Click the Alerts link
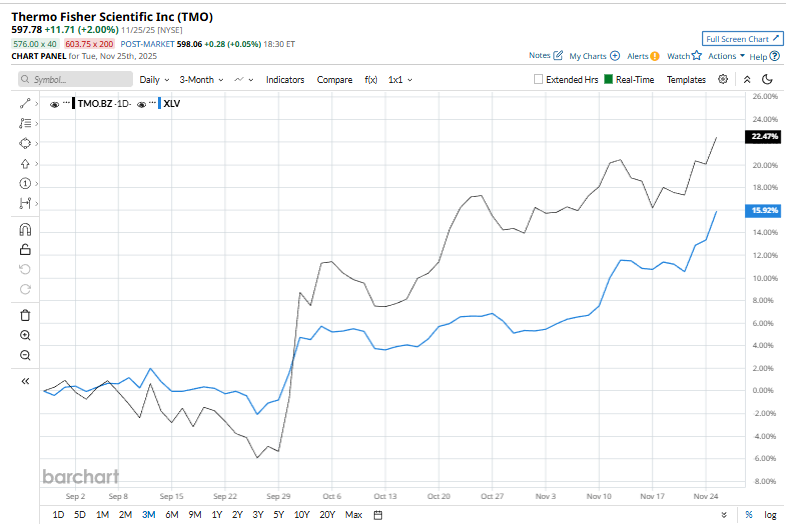 coord(638,56)
